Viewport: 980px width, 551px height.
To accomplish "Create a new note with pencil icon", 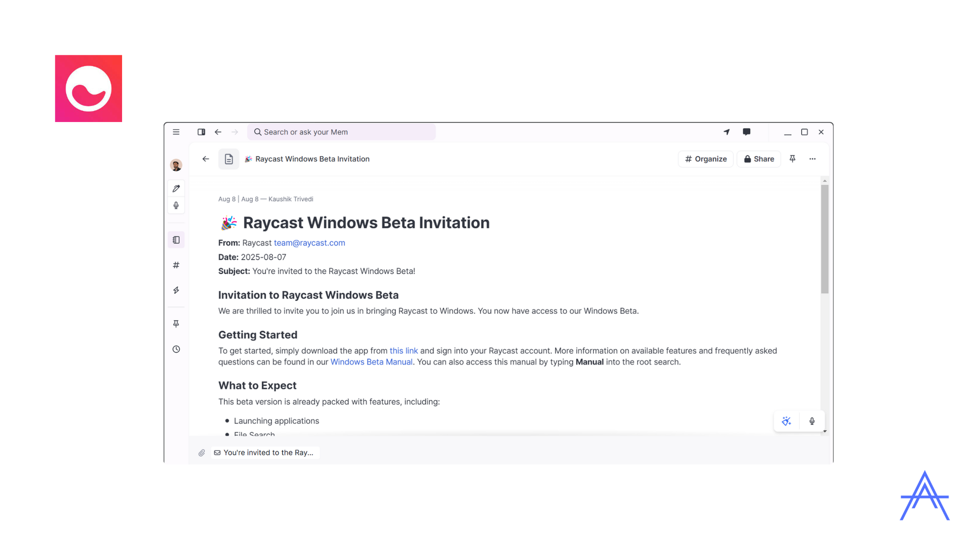I will (x=176, y=189).
